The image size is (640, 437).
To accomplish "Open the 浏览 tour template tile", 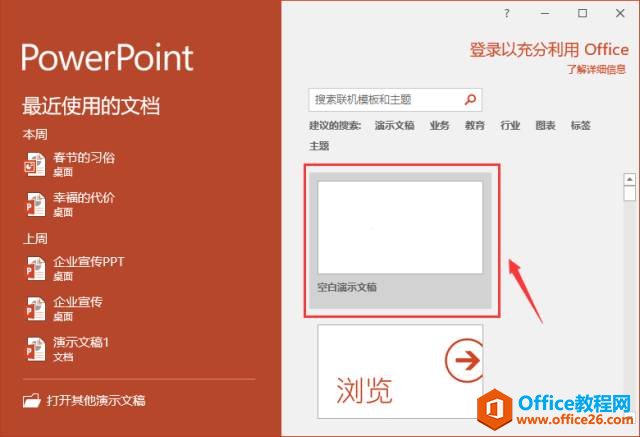I will [400, 371].
